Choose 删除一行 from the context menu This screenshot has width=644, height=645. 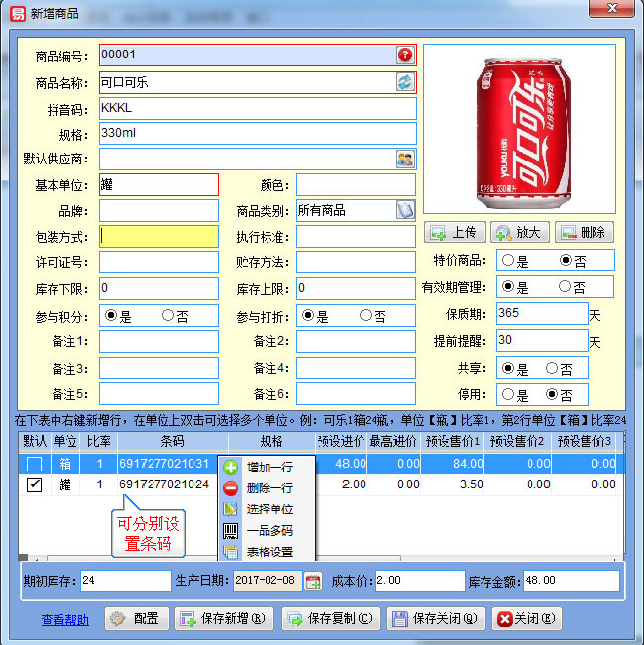[268, 487]
